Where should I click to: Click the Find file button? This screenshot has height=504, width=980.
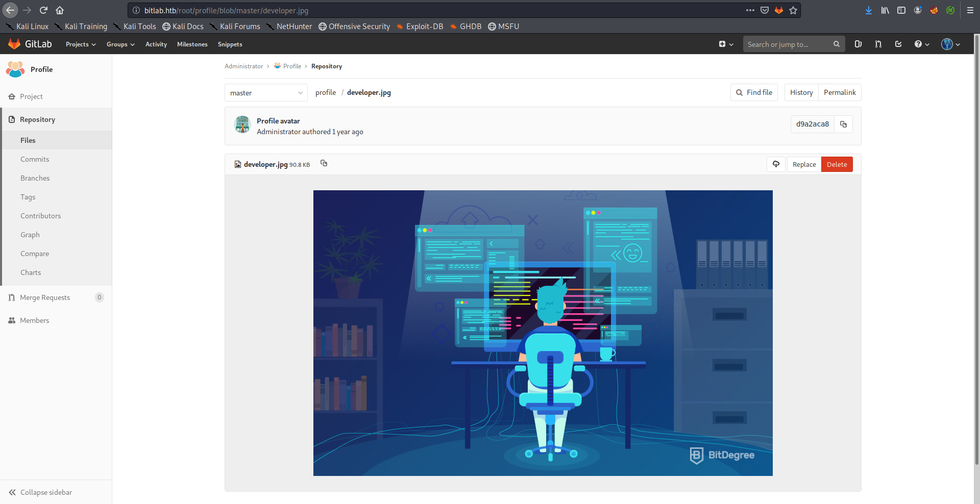click(754, 92)
